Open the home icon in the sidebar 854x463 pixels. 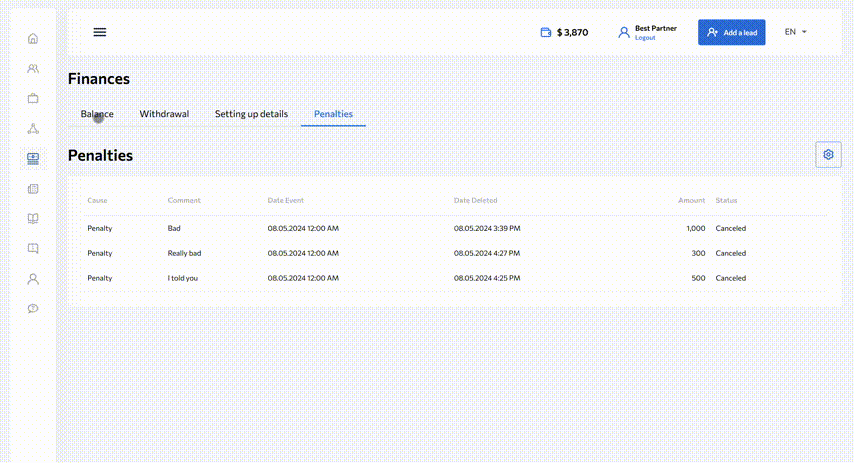tap(33, 39)
